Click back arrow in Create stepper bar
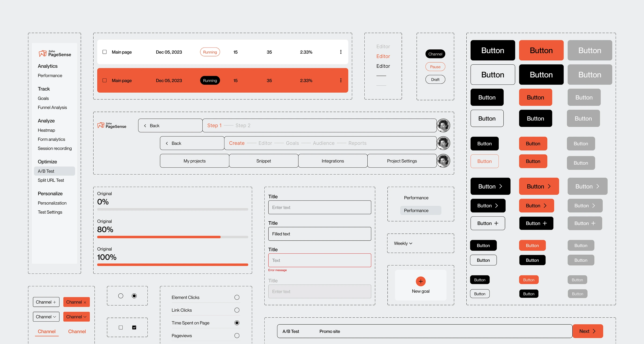Screen dimensions: 644x344 (x=167, y=143)
